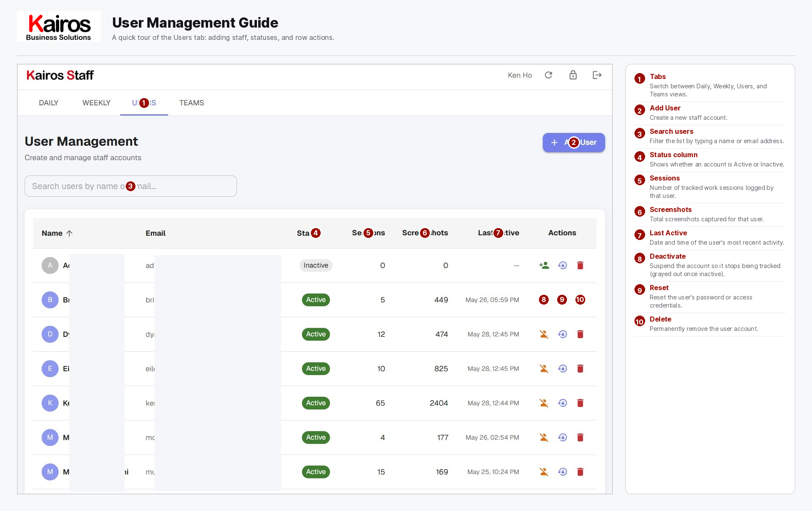Delete the user with 2404 screenshots
Image resolution: width=812 pixels, height=511 pixels.
(580, 403)
